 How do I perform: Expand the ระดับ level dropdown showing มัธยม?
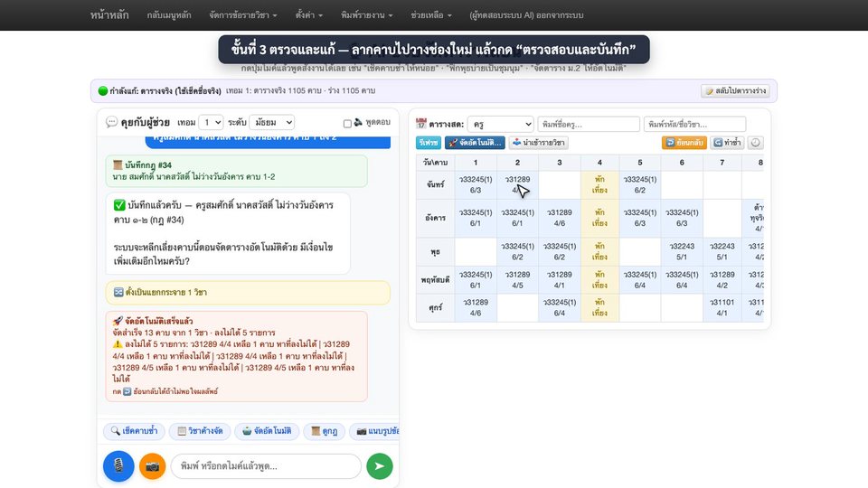pos(272,122)
